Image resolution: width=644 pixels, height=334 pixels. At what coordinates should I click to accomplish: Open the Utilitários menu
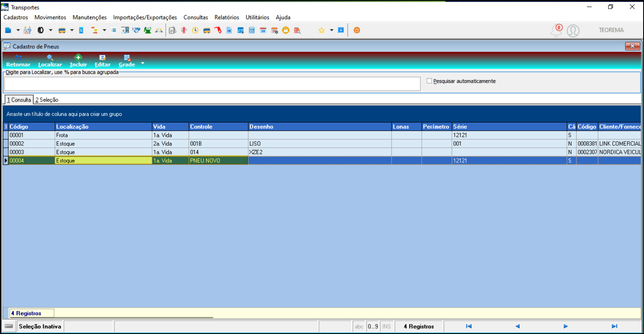click(258, 17)
